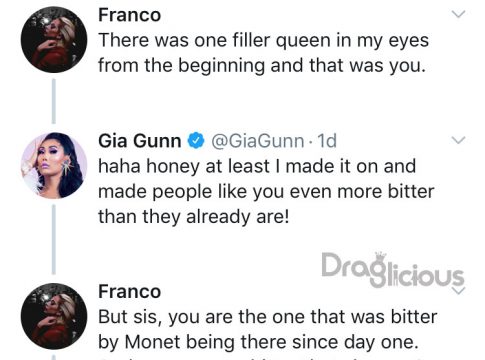Viewport: 485px width, 360px height.
Task: Open Franco's avatar on first tweet
Action: point(54,39)
